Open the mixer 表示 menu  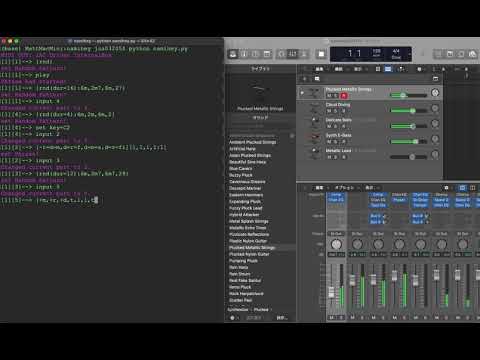[369, 188]
